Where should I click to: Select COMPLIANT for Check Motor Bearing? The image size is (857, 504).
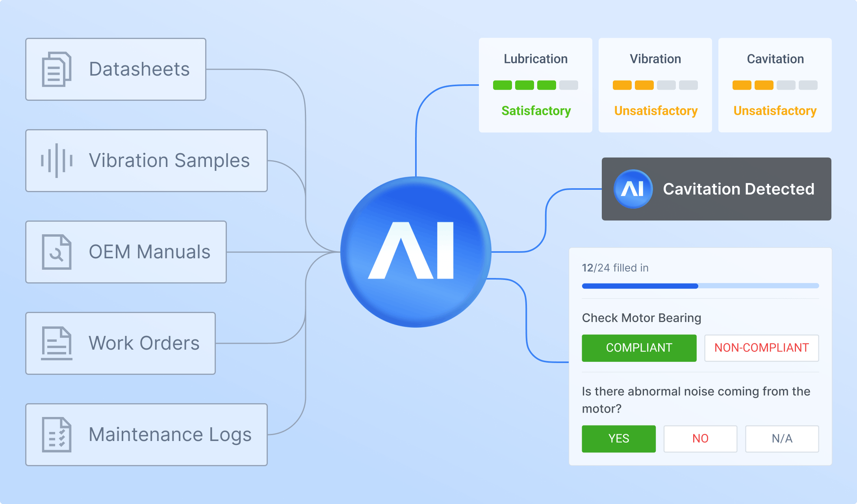(639, 348)
